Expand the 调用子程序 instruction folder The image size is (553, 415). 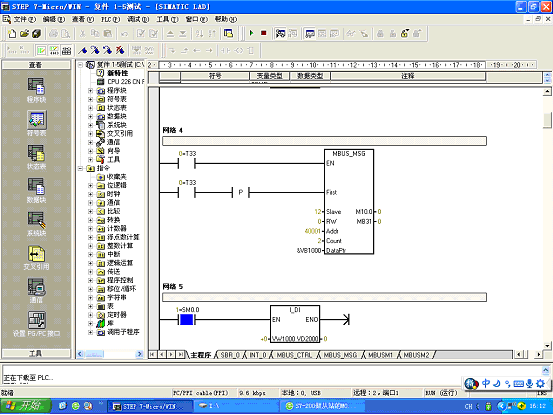(x=91, y=332)
